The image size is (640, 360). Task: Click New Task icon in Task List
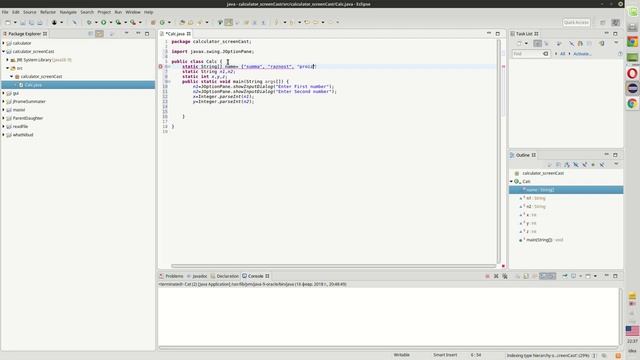[x=520, y=43]
